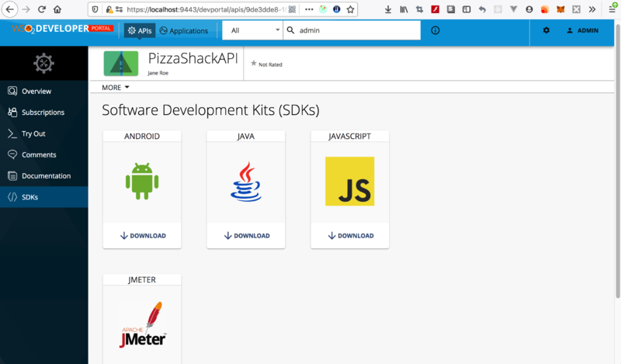Image resolution: width=621 pixels, height=364 pixels.
Task: Click the Android robot logo
Action: [142, 180]
